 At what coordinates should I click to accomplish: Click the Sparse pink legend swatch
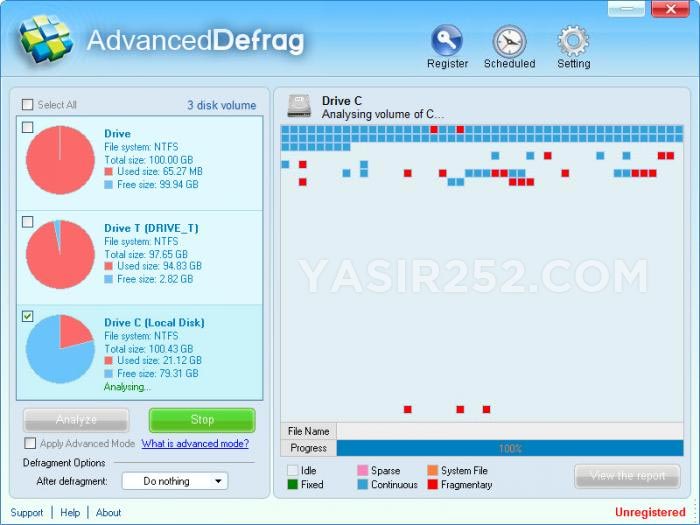point(362,470)
